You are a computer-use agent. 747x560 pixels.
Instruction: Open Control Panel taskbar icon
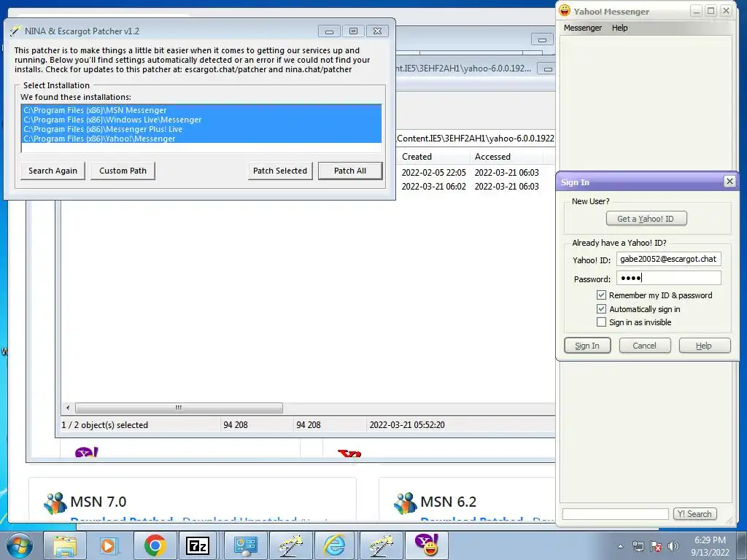point(245,545)
